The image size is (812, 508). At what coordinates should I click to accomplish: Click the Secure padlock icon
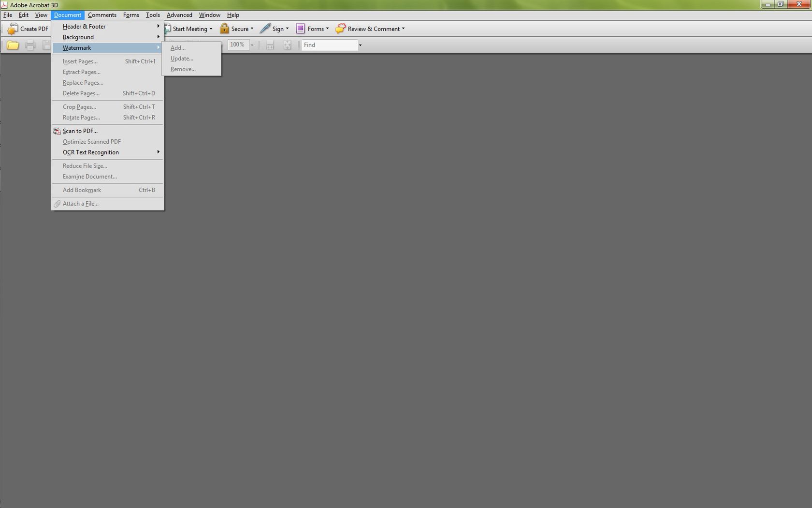[224, 29]
